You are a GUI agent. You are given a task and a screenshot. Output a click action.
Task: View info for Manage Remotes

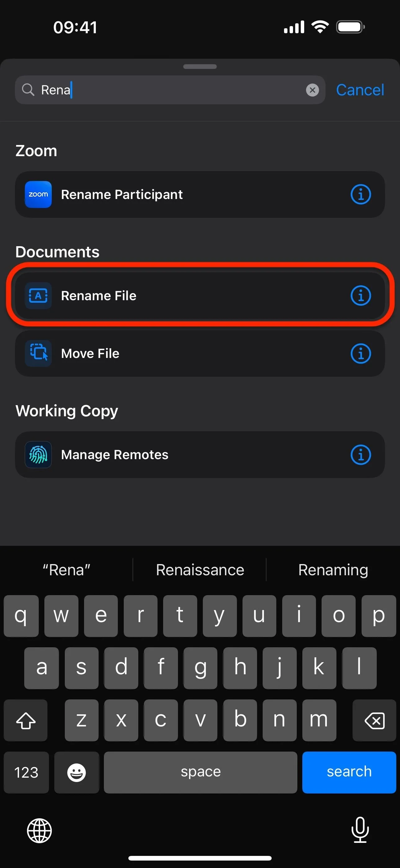pyautogui.click(x=361, y=454)
